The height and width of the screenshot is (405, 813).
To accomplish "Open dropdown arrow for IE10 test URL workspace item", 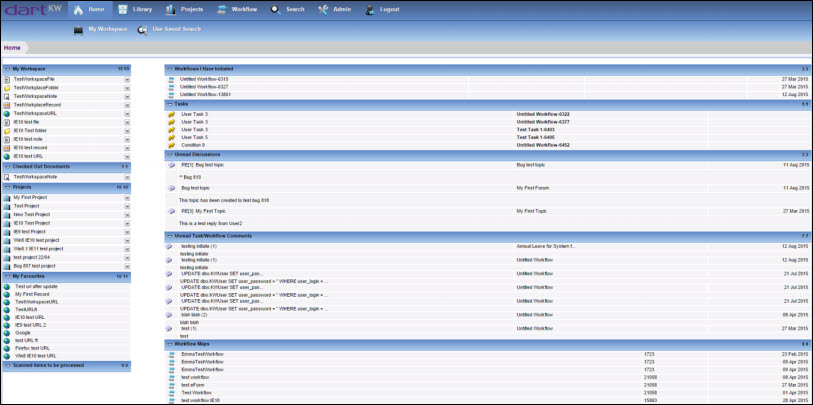I will [127, 157].
